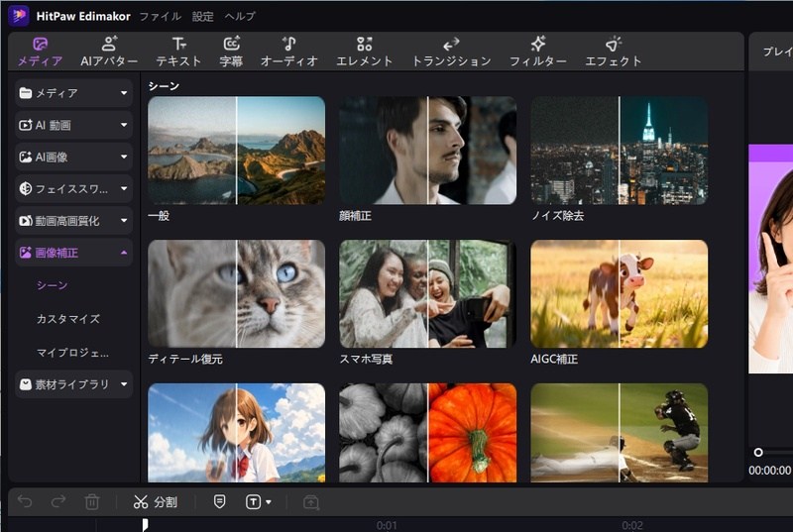Expand the AI 動画 dropdown arrow
793x532 pixels.
(x=124, y=125)
